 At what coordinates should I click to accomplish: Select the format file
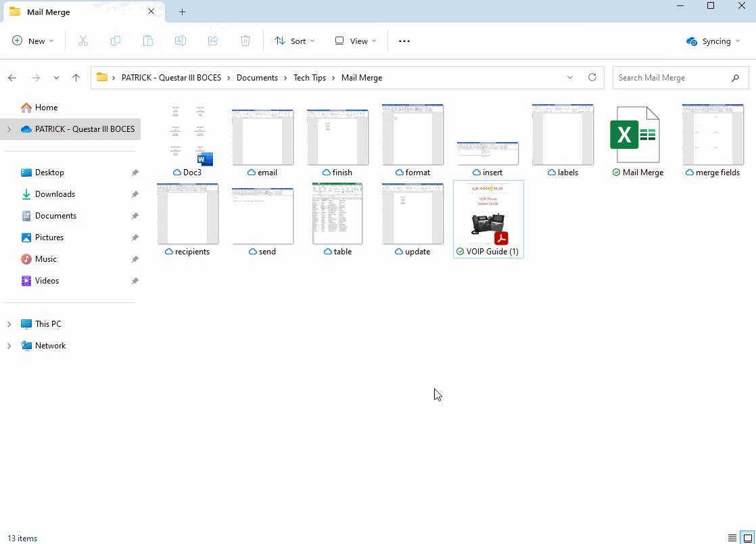coord(412,141)
